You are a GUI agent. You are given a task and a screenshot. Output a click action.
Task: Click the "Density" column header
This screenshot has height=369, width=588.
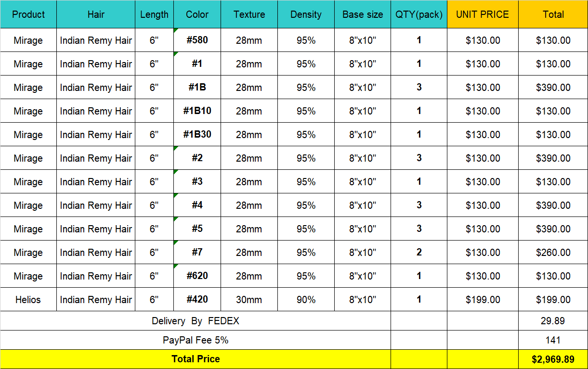tap(306, 14)
